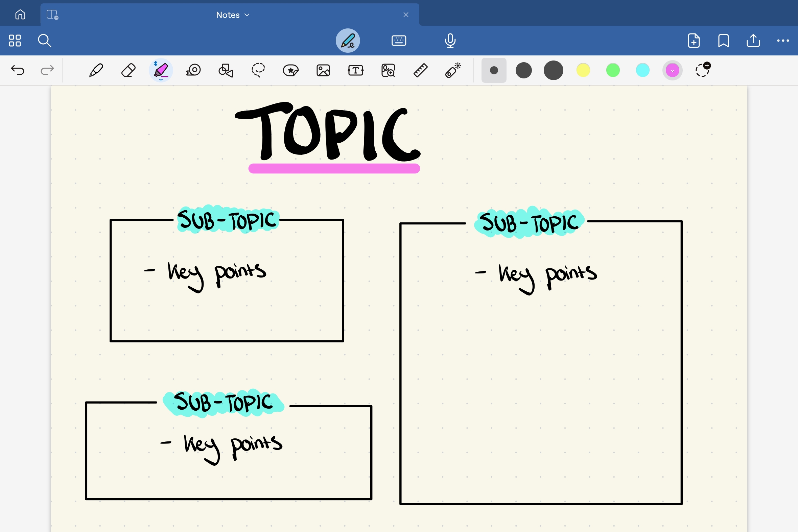The image size is (798, 532).
Task: Open the more options menu
Action: (782, 41)
